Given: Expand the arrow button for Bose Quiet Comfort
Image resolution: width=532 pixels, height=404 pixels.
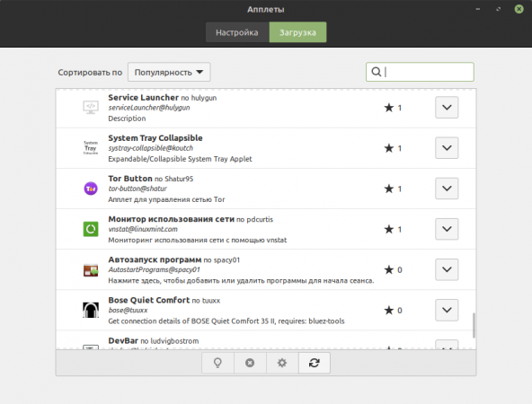Looking at the screenshot, I should click(x=447, y=310).
